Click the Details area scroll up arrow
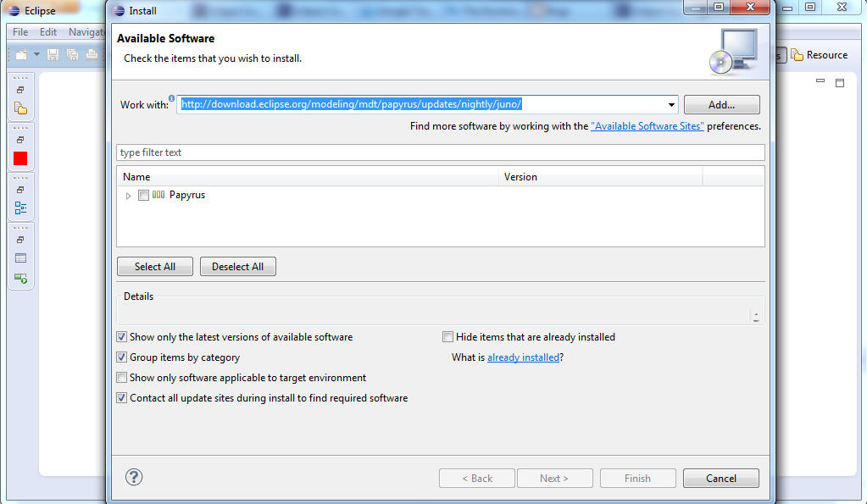The height and width of the screenshot is (504, 867). [756, 313]
